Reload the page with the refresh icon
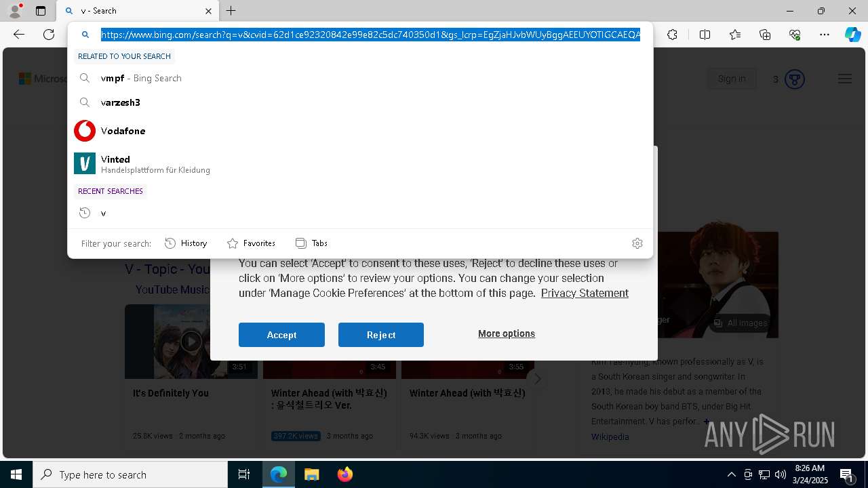This screenshot has height=488, width=868. point(49,35)
